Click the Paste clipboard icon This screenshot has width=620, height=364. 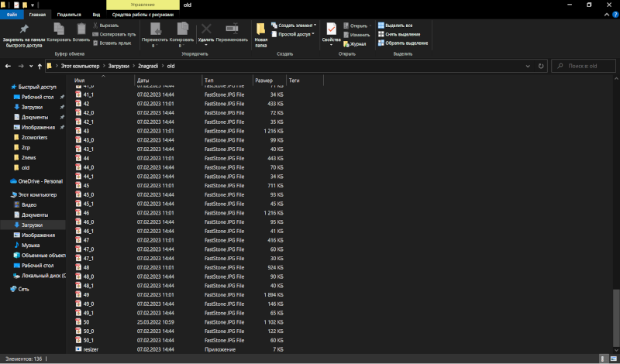81,33
